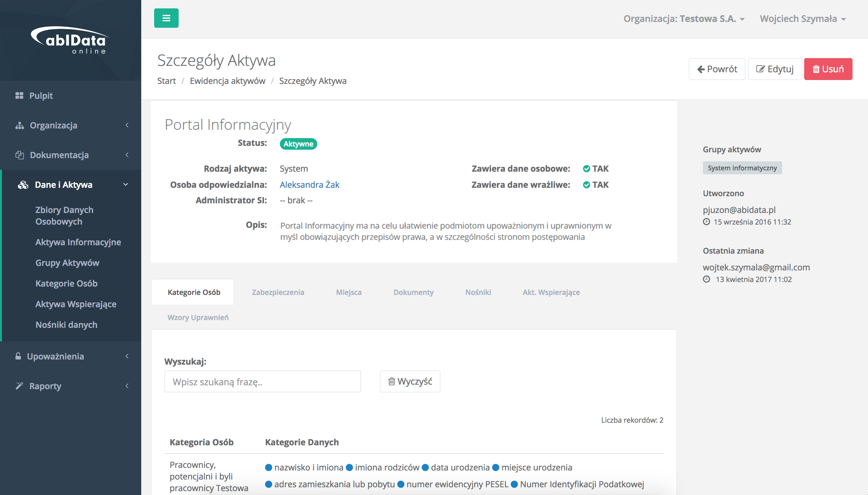Viewport: 868px width, 495px height.
Task: Expand the Raporty sidebar section chevron
Action: (127, 386)
